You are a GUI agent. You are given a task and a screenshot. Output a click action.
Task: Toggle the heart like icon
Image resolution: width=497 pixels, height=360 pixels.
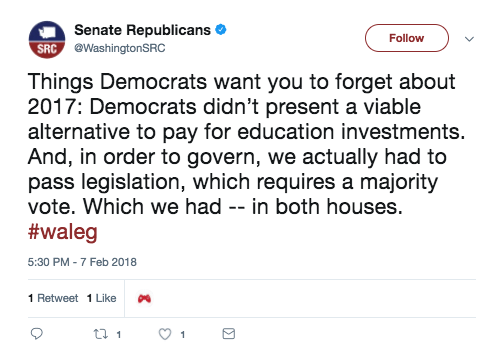[165, 334]
